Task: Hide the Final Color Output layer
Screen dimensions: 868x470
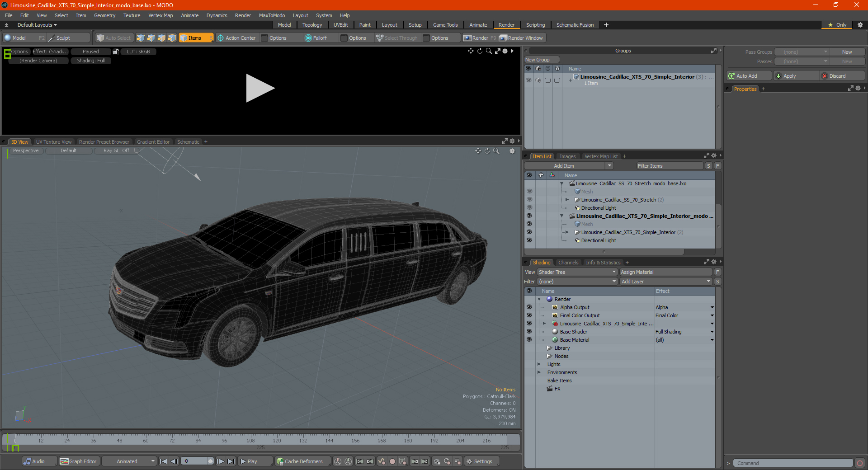Action: 529,315
